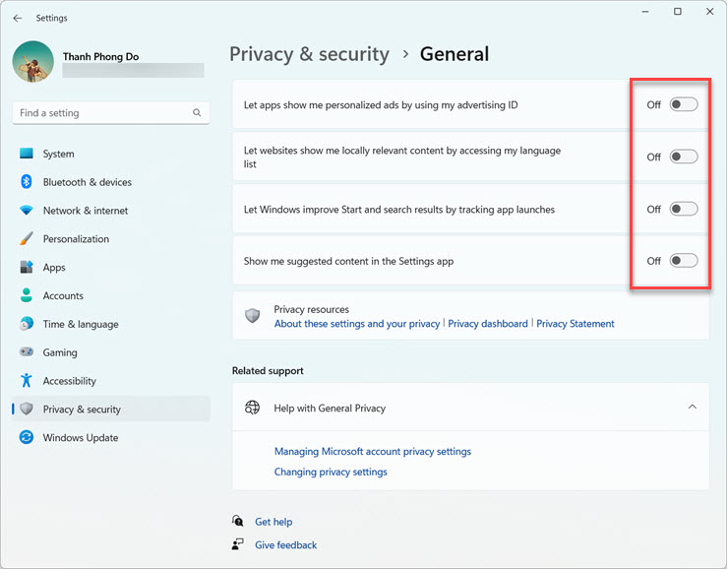Turn on tracking app launches toggle
This screenshot has height=569, width=728.
(684, 209)
